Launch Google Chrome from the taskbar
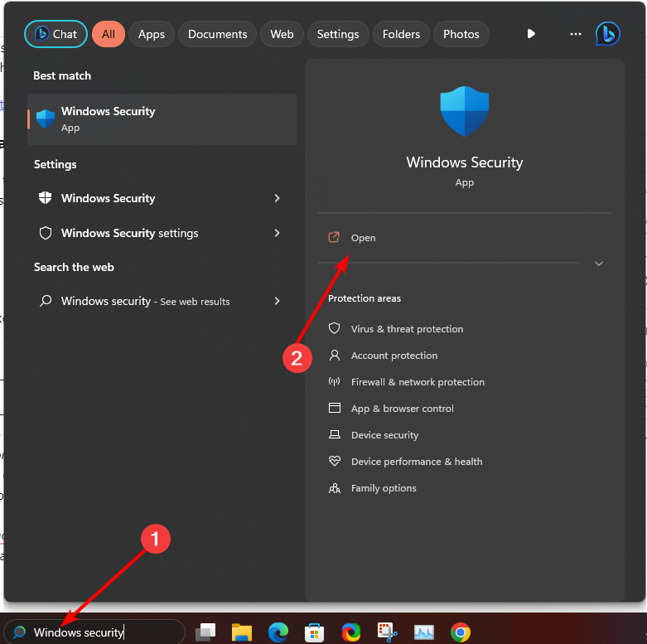Viewport: 647px width, 644px height. (x=461, y=632)
